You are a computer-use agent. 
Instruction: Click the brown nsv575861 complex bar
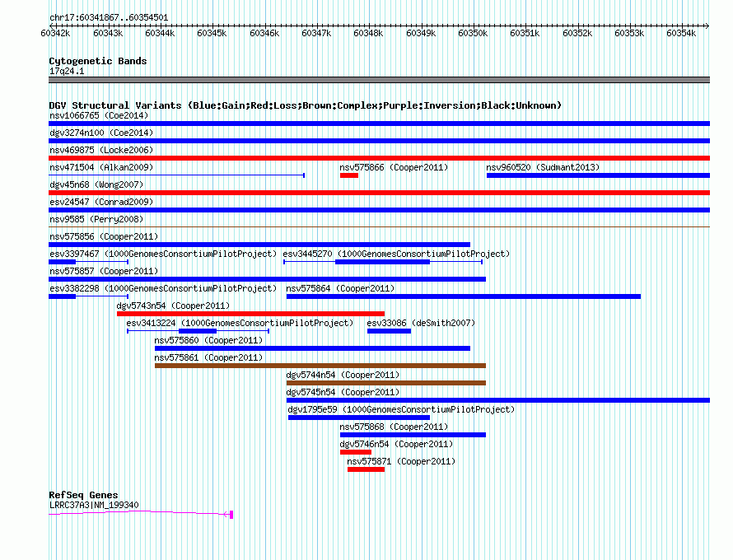(x=320, y=366)
